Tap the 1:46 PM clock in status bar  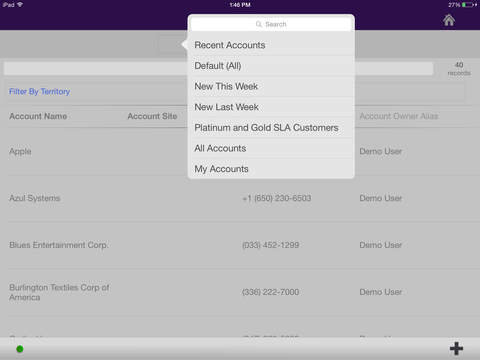(x=240, y=5)
